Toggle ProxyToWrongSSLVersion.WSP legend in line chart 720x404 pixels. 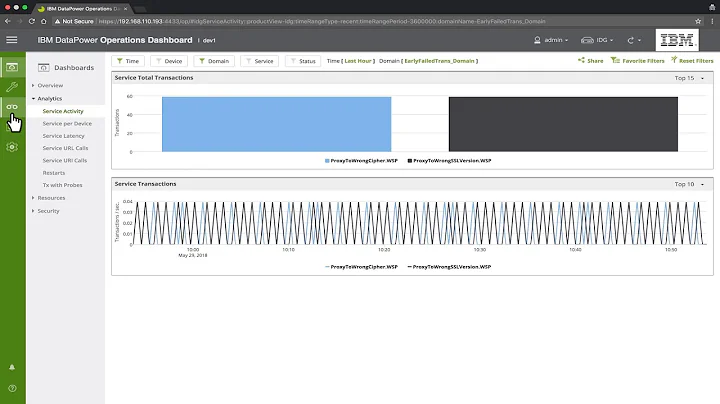450,267
